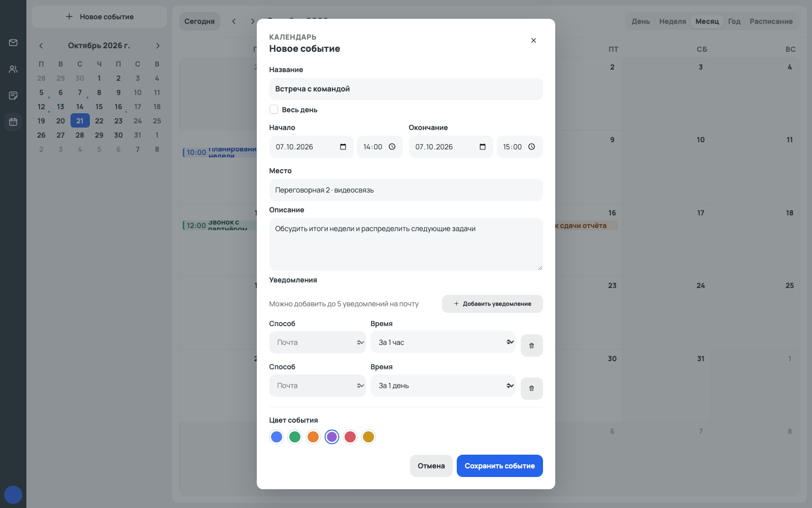Click "Добавить уведомление" button
Screen dimensions: 812x508
(492, 304)
